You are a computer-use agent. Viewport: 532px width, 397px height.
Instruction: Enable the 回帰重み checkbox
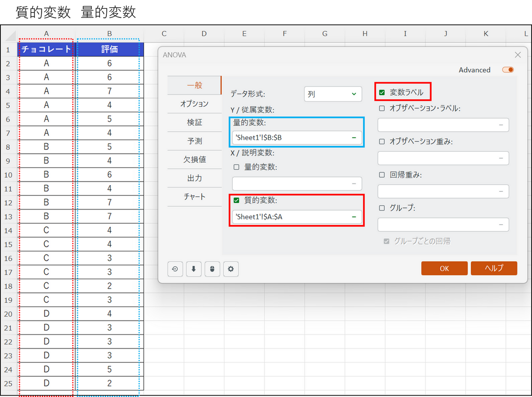[382, 175]
